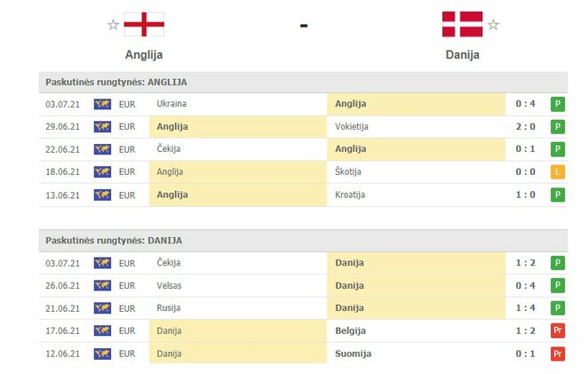
Task: Select Paskutinės rungtynės: DANIJA section header
Action: tap(303, 241)
